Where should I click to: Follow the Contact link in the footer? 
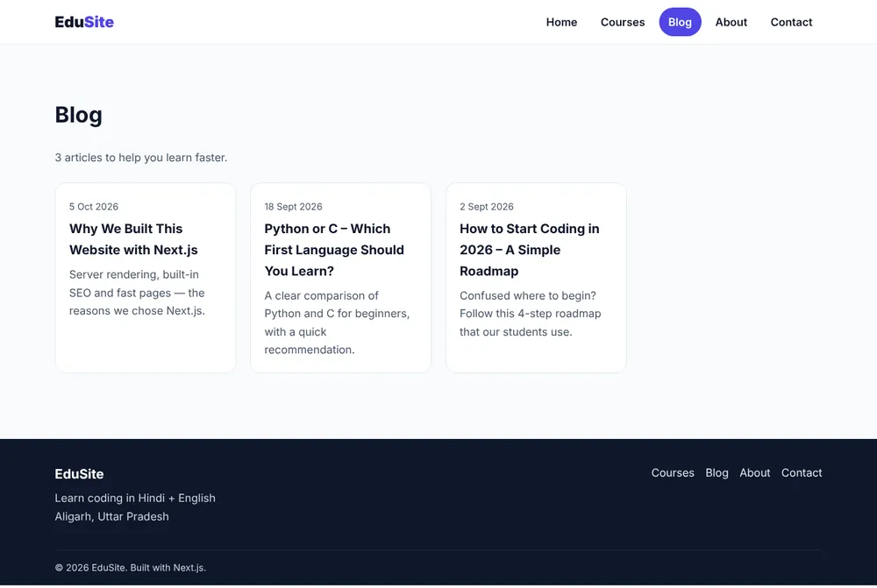point(802,473)
